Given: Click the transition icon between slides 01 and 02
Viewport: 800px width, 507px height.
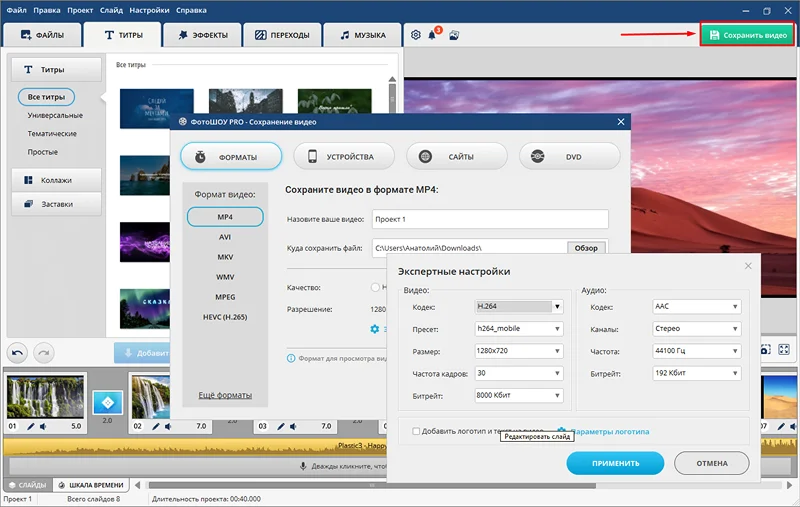Looking at the screenshot, I should pos(106,402).
